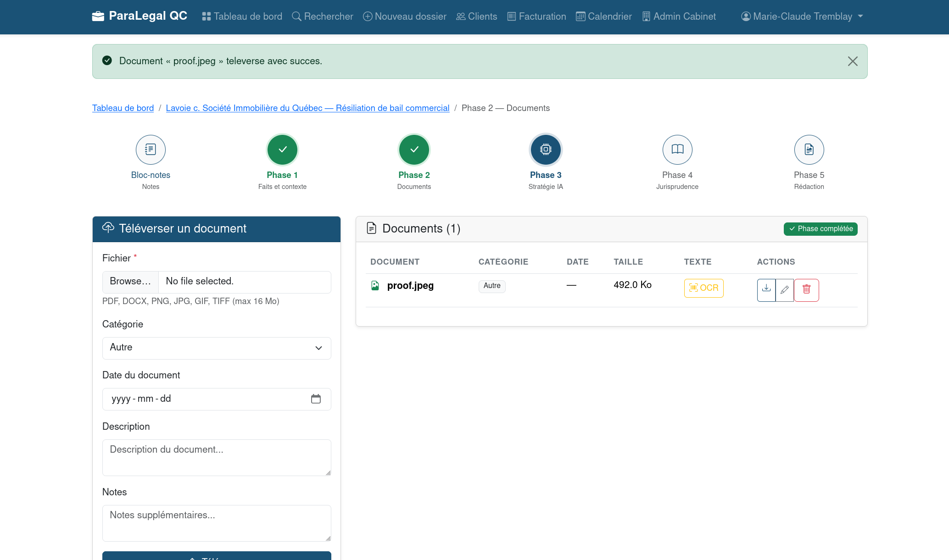Screen dimensions: 949x560
Task: Open the Lavoie c. Société Immobilière breadcrumb link
Action: coord(307,108)
